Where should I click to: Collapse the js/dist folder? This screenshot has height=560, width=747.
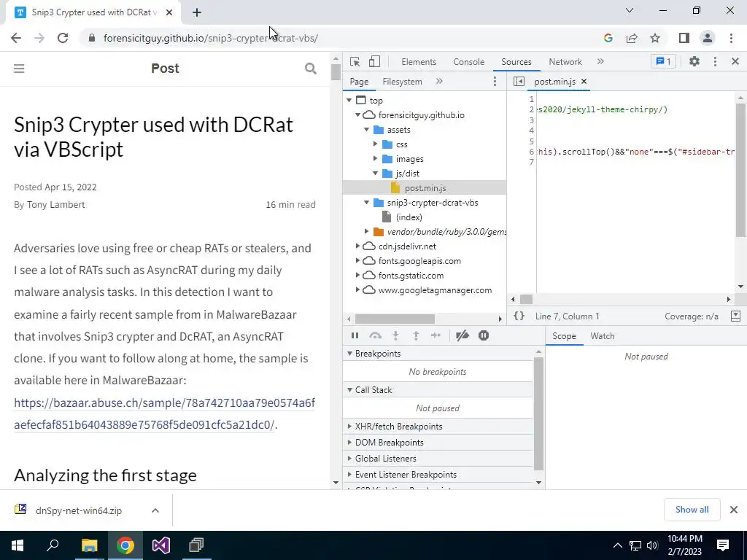[376, 174]
